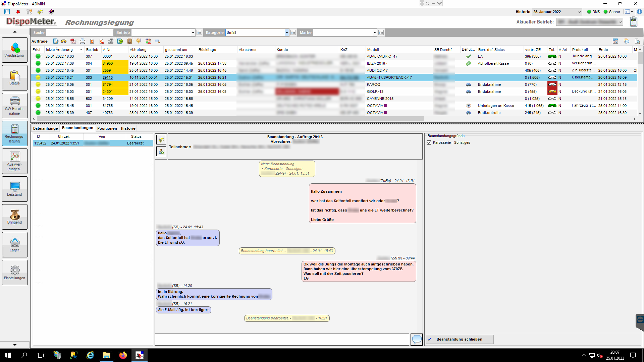Click the Suche input field
This screenshot has height=362, width=644.
[x=80, y=33]
